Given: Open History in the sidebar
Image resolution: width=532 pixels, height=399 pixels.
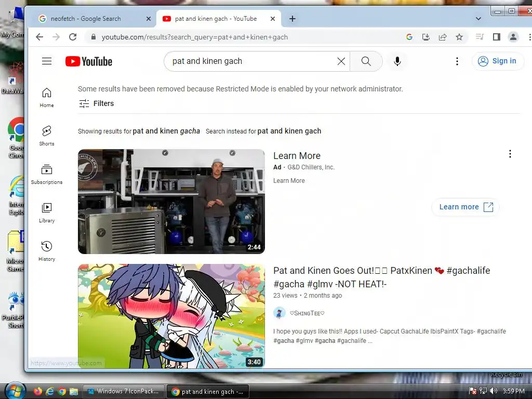Looking at the screenshot, I should [47, 251].
